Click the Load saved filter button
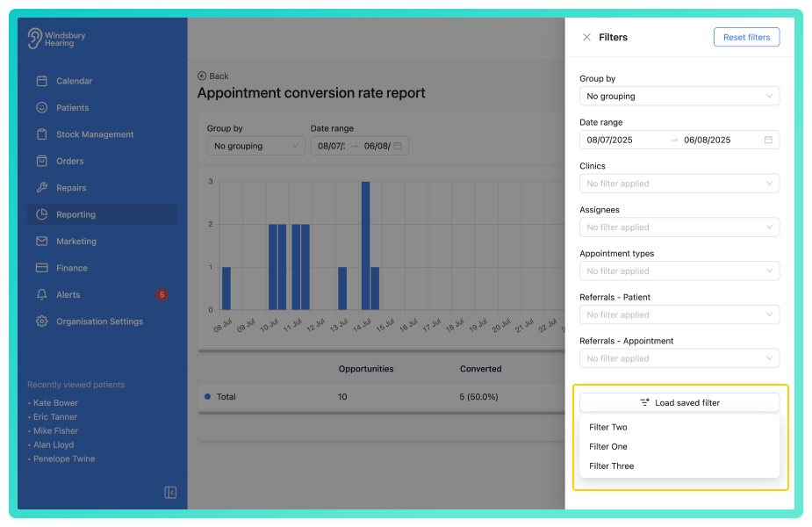 [x=679, y=402]
